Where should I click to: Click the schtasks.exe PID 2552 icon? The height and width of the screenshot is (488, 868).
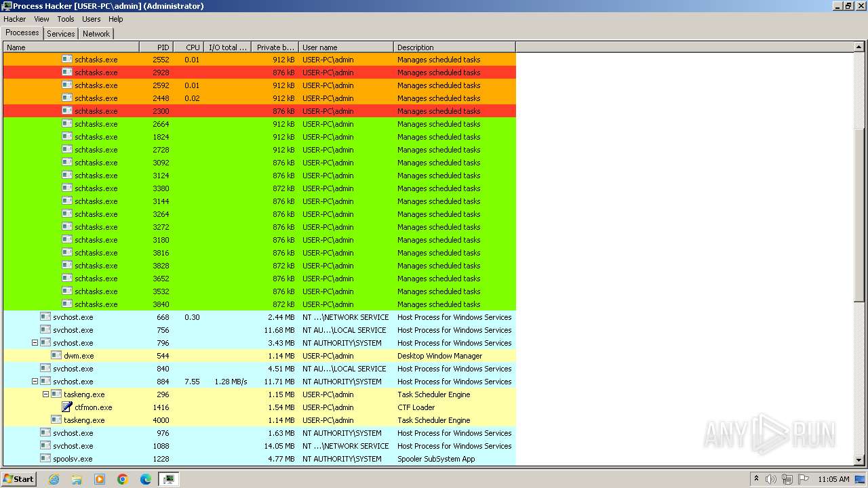coord(67,59)
